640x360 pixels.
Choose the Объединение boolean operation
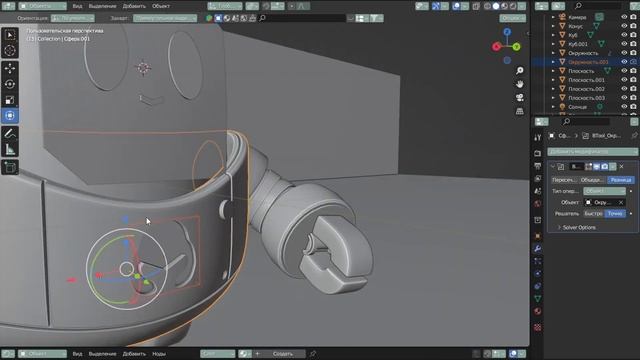[x=593, y=180]
